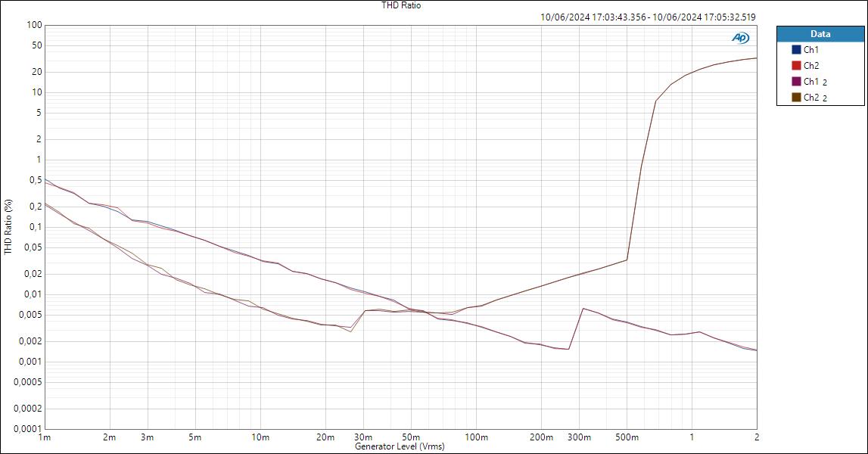This screenshot has height=454, width=868.
Task: Click the 50 tick label on Y axis
Action: click(37, 45)
